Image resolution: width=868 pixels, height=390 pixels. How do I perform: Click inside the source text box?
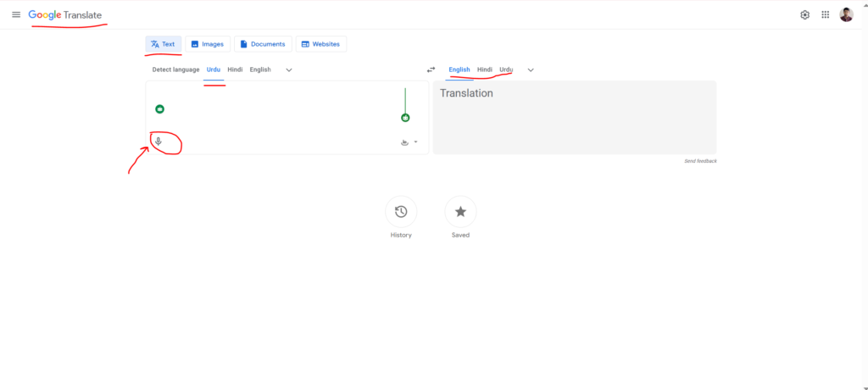(271, 106)
